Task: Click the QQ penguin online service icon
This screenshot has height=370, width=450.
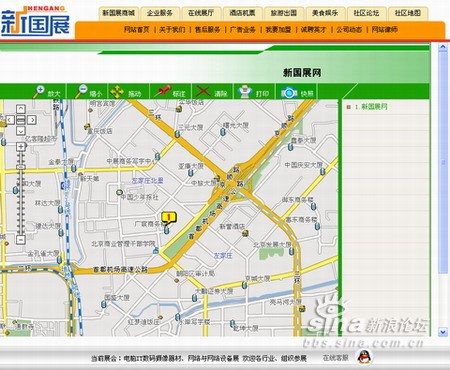Action: coord(364,357)
